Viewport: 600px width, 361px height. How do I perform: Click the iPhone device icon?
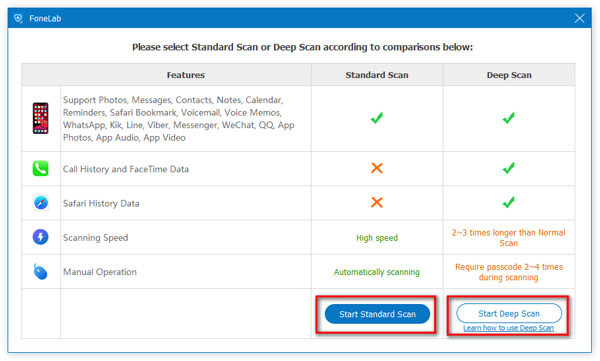41,118
